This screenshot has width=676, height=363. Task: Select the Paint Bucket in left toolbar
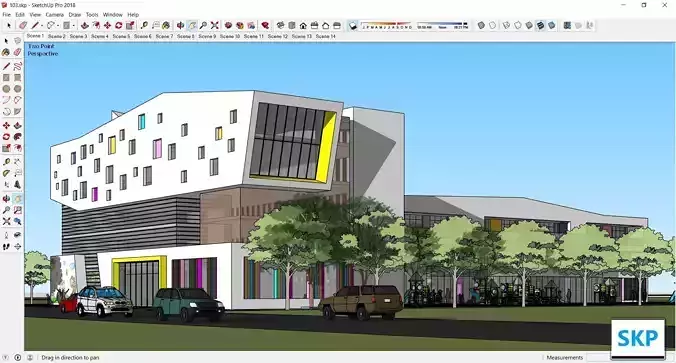pyautogui.click(x=6, y=52)
